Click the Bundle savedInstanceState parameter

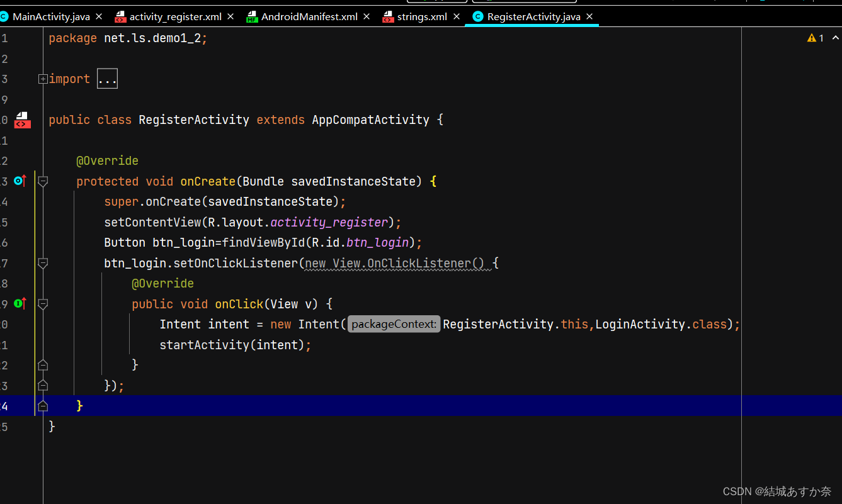tap(329, 181)
